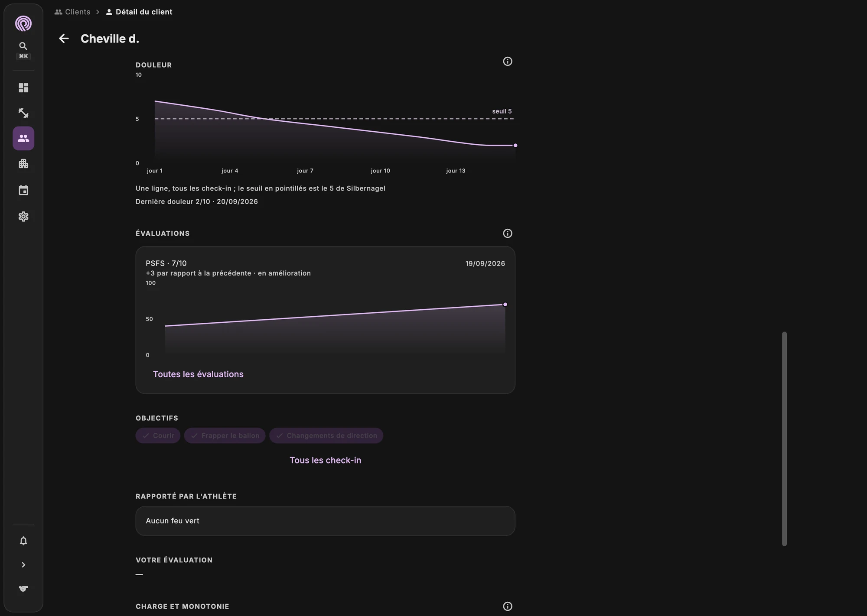Show info for the Évaluations section
867x616 pixels.
click(x=508, y=233)
